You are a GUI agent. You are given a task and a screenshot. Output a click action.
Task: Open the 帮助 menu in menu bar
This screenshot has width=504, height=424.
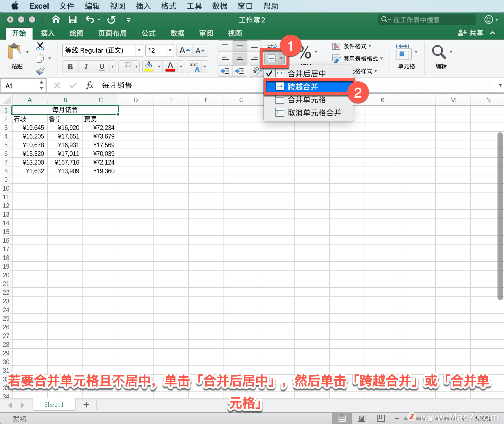(271, 6)
